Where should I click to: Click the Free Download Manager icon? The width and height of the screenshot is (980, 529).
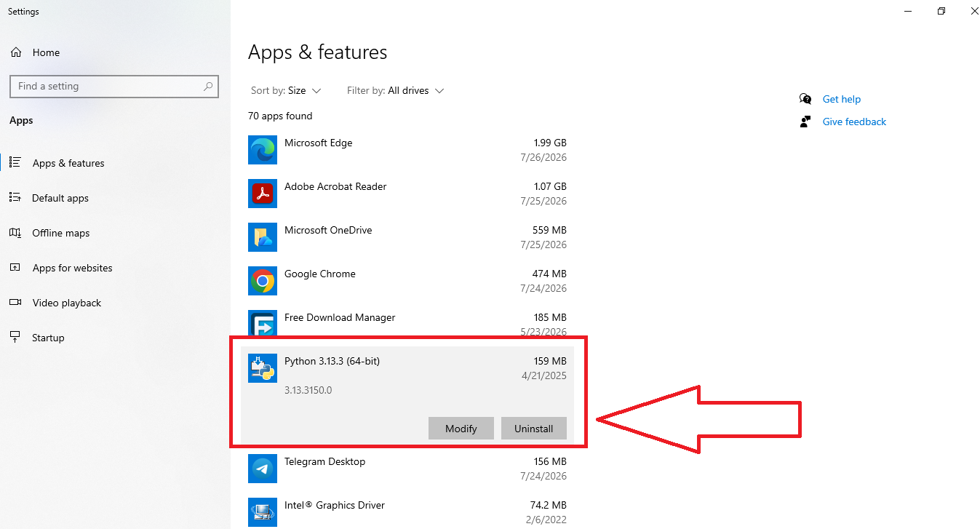pyautogui.click(x=263, y=323)
